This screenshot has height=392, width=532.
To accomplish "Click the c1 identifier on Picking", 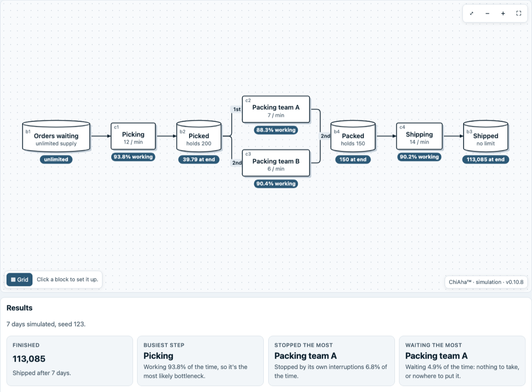I will coord(117,127).
